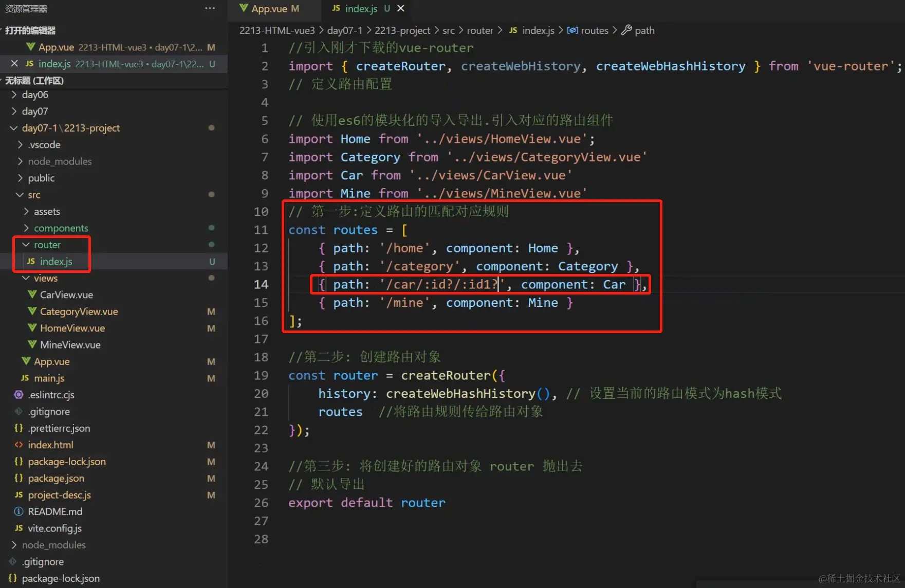Click the Vue icon of CategoryView.vue file
This screenshot has height=588, width=905.
pos(32,311)
